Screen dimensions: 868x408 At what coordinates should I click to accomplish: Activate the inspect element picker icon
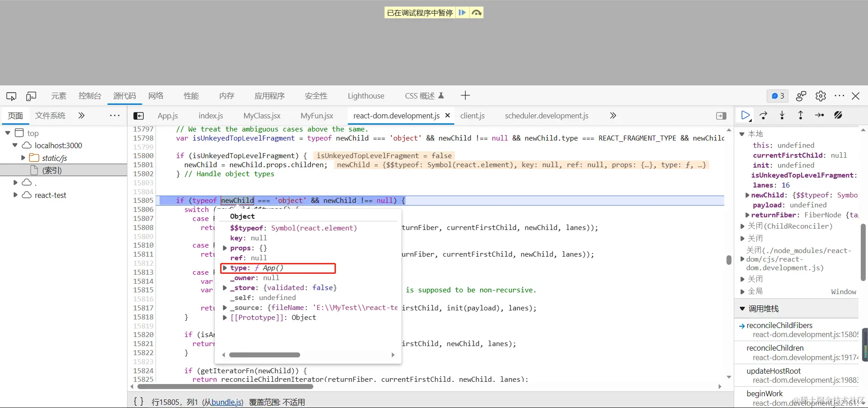(x=11, y=96)
